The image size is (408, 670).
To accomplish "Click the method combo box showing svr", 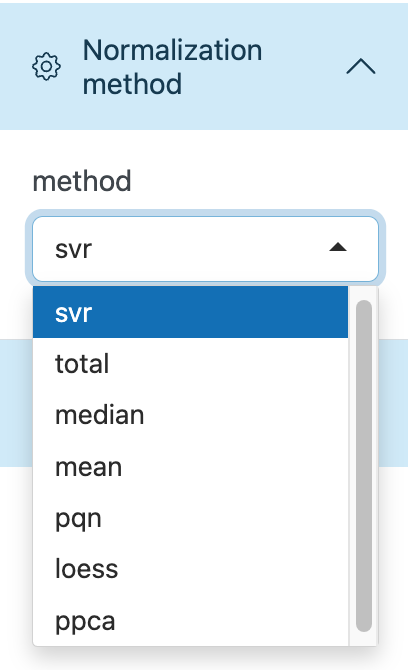I will (x=205, y=249).
